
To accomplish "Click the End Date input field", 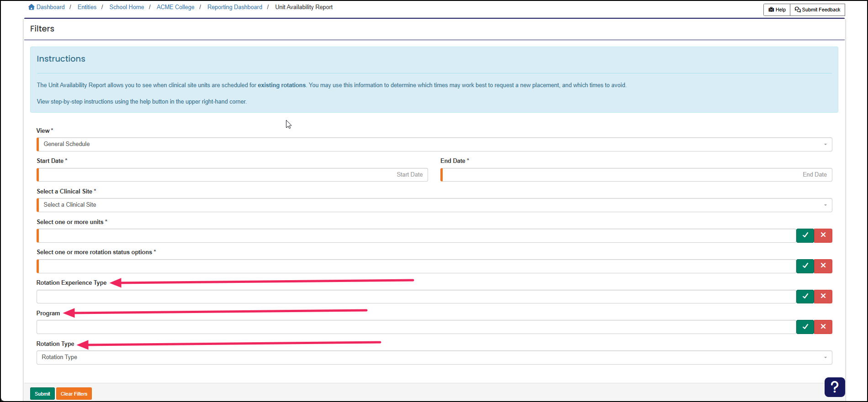I will coord(636,175).
